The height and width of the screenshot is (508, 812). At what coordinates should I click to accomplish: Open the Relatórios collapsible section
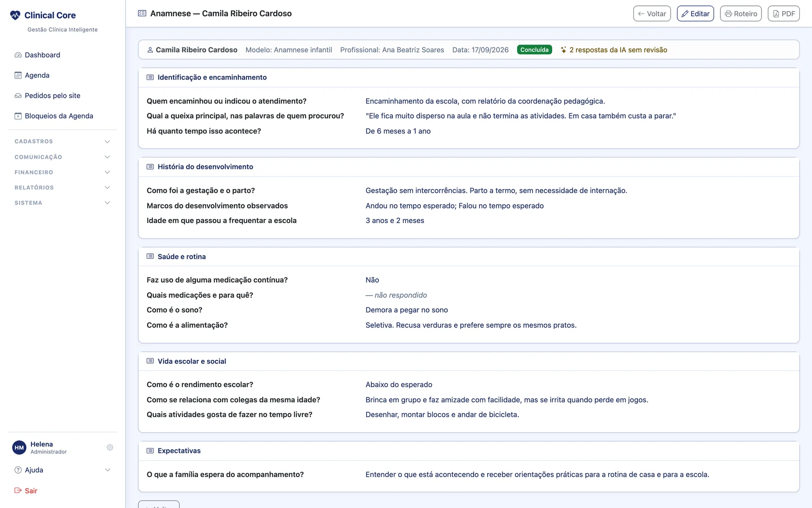pos(63,187)
